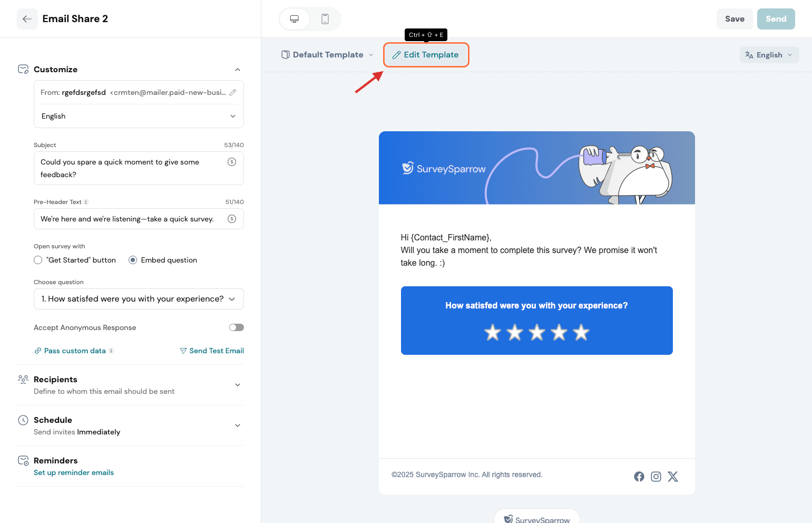
Task: Enable Accept Anonymous Response toggle
Action: (x=237, y=327)
